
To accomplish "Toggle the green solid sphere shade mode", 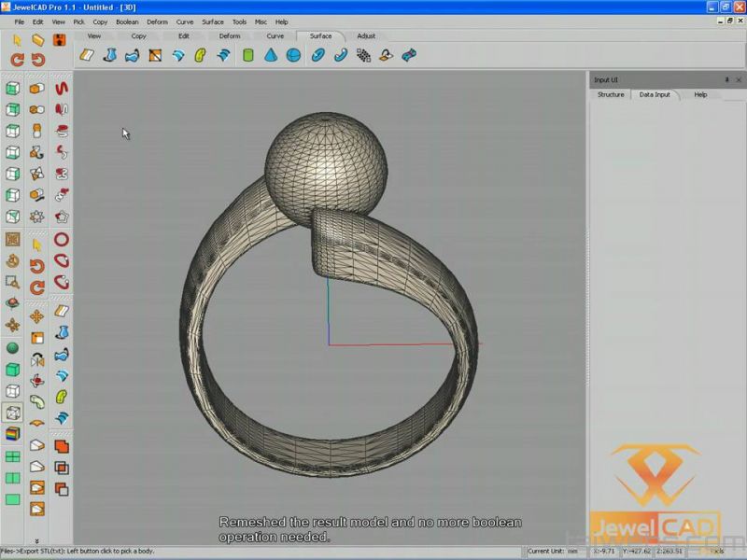I will click(13, 348).
